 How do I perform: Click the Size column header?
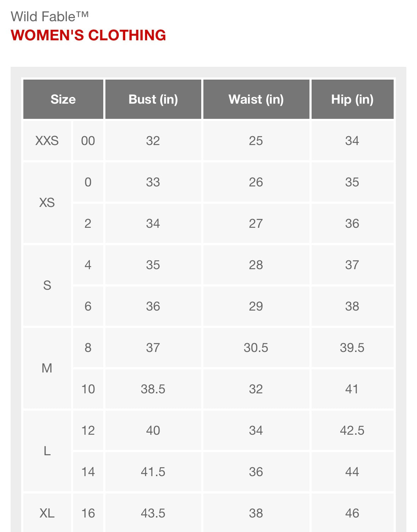coord(63,99)
